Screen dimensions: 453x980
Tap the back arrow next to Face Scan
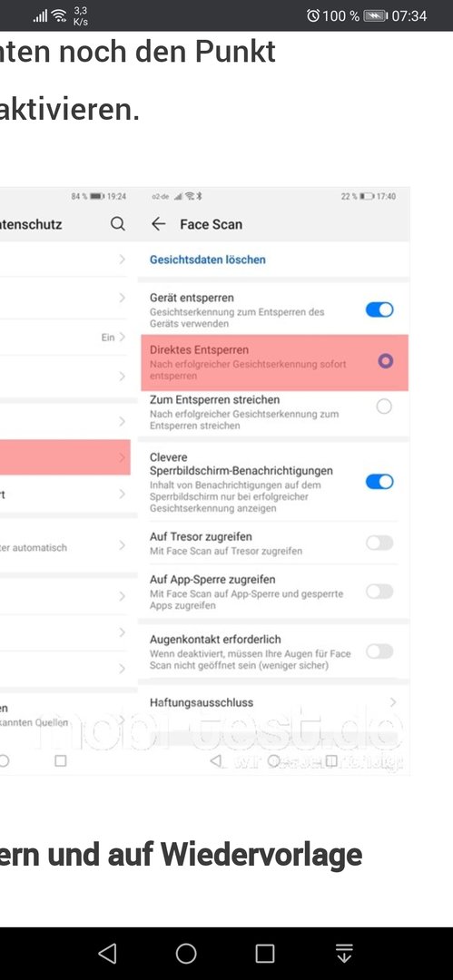coord(159,224)
